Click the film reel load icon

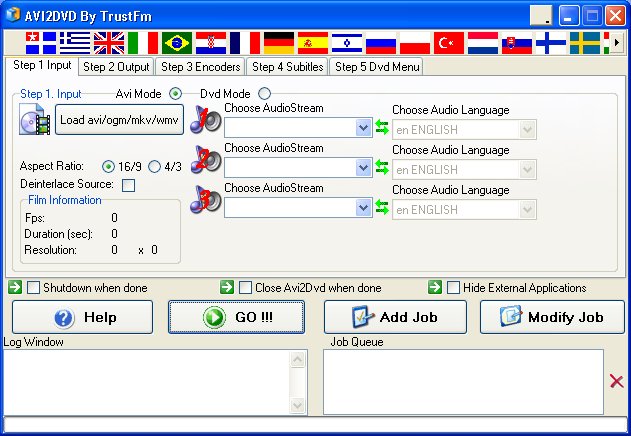[x=36, y=120]
